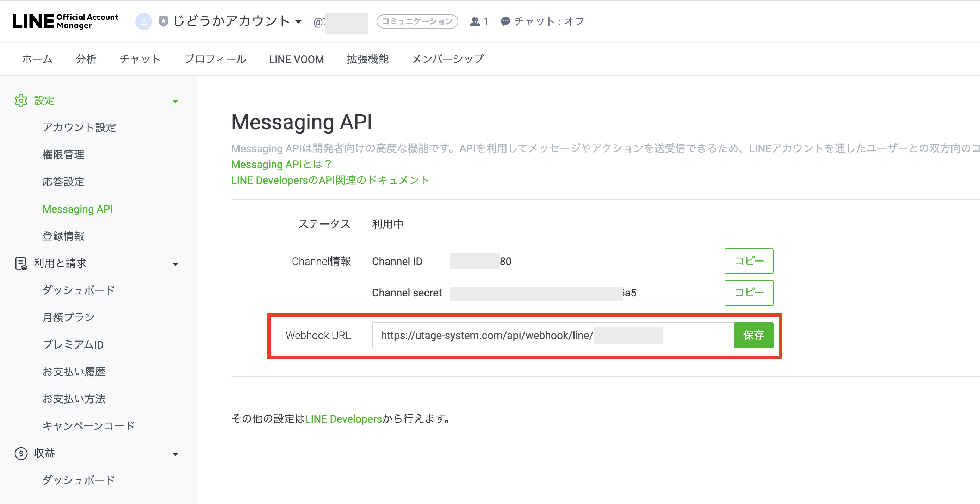Click the 収益 dollar coin icon
The image size is (980, 504).
tap(21, 453)
